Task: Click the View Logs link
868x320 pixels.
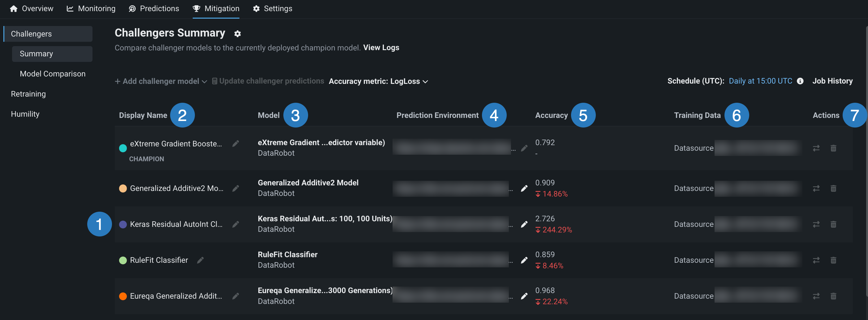Action: click(x=381, y=48)
